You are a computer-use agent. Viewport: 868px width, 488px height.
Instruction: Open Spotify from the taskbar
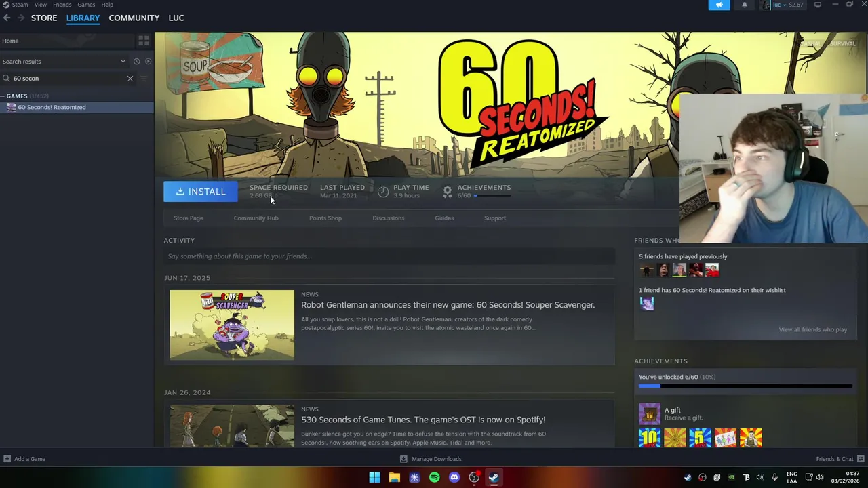435,477
